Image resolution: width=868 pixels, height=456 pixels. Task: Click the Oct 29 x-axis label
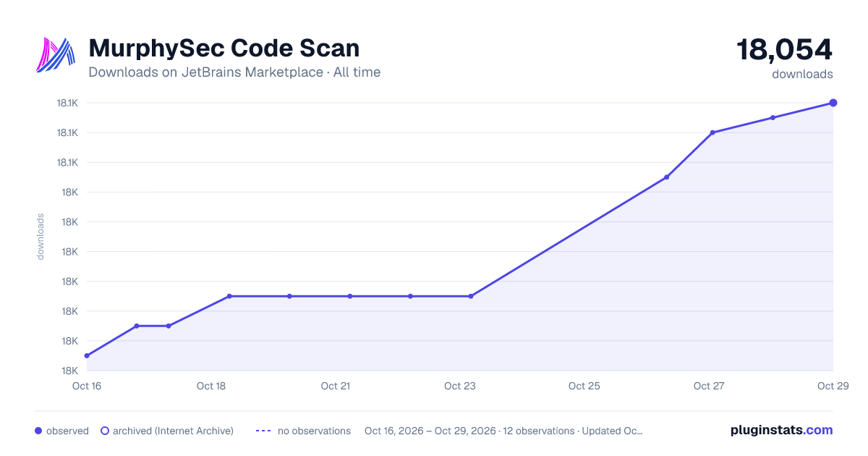tap(832, 386)
